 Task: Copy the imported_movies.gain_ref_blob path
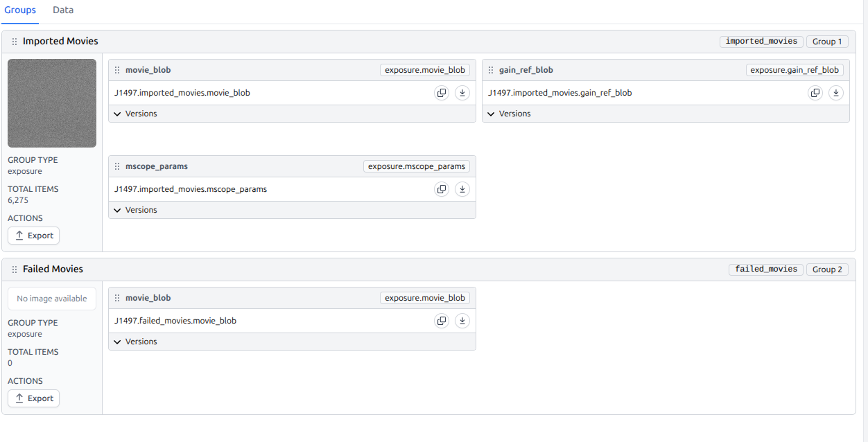[x=815, y=93]
